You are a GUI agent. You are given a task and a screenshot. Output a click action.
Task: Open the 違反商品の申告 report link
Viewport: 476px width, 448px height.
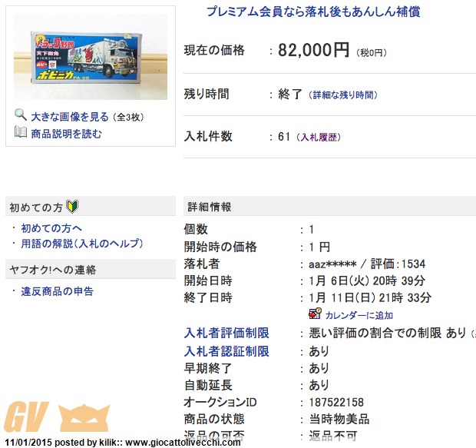57,291
